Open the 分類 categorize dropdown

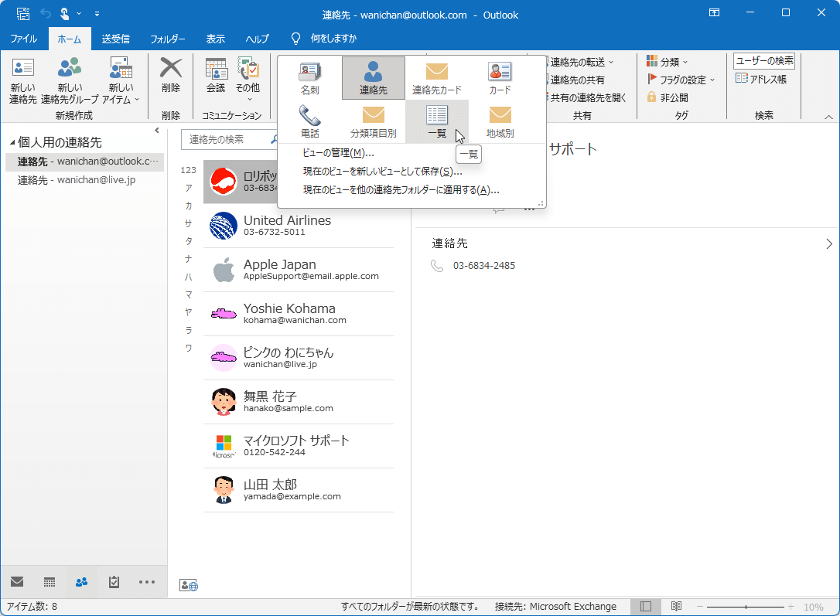click(x=667, y=62)
